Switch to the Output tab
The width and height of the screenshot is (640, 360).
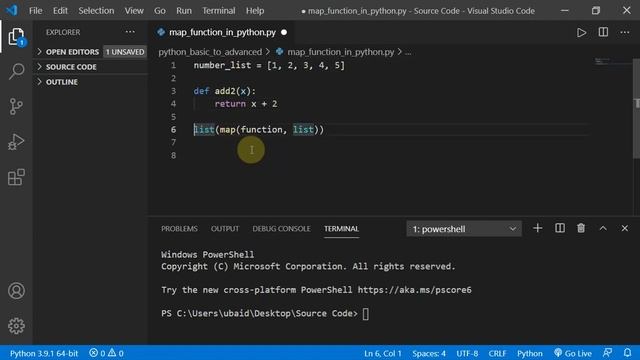pyautogui.click(x=225, y=229)
